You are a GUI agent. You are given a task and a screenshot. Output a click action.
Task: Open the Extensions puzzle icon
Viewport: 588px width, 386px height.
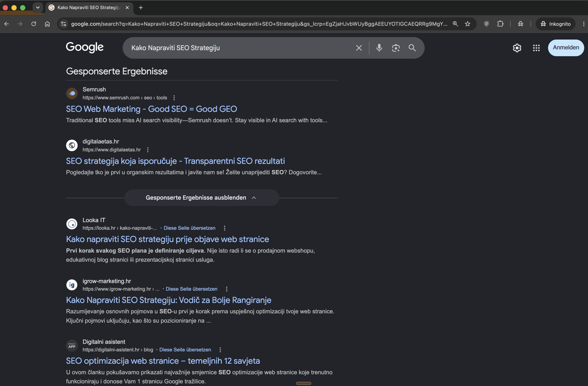pos(500,24)
